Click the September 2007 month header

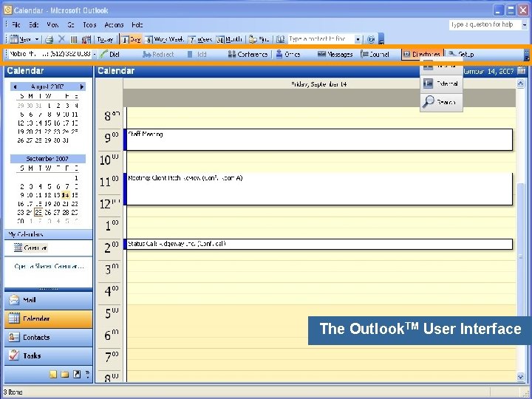47,159
